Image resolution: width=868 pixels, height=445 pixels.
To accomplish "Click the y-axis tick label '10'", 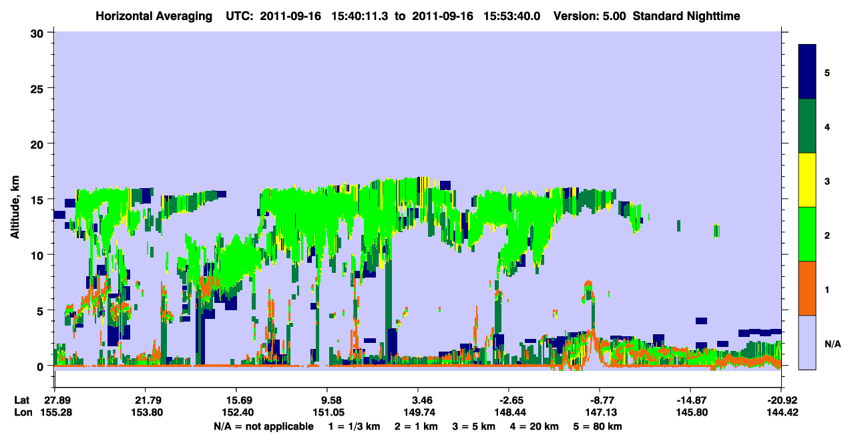I will click(x=39, y=255).
